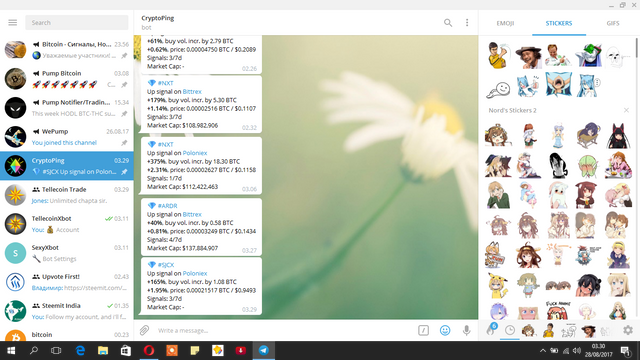Open Task View on the taskbar
This screenshot has width=640, height=360.
(56, 351)
